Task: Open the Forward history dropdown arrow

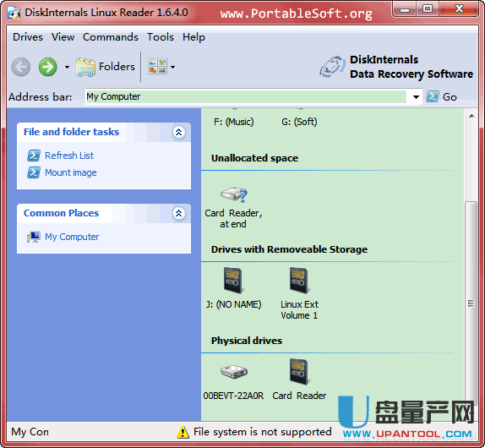Action: 67,67
